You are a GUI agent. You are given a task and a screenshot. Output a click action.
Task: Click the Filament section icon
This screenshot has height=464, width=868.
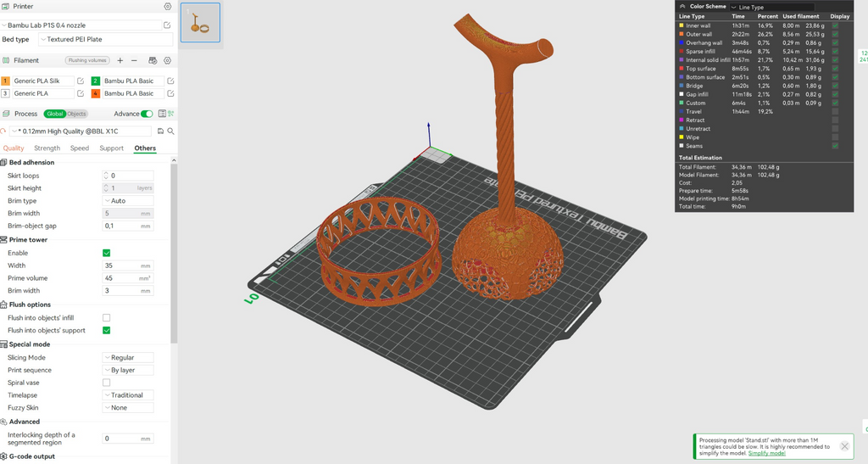click(6, 60)
